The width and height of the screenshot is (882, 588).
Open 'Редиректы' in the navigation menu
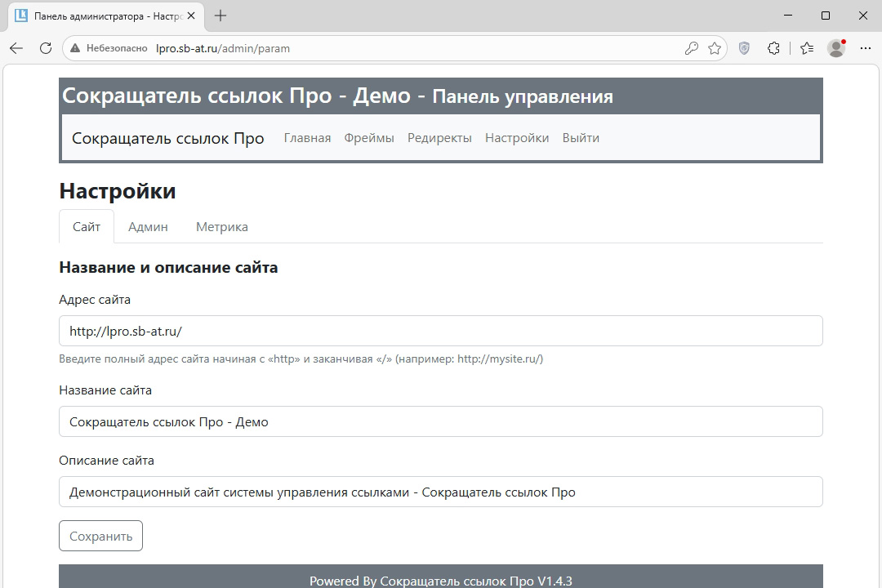tap(439, 138)
